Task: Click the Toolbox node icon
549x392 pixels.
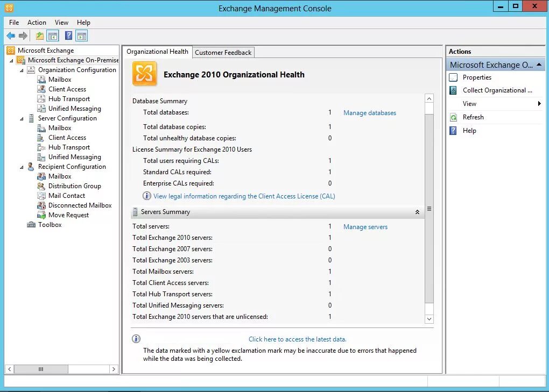Action: click(x=31, y=225)
